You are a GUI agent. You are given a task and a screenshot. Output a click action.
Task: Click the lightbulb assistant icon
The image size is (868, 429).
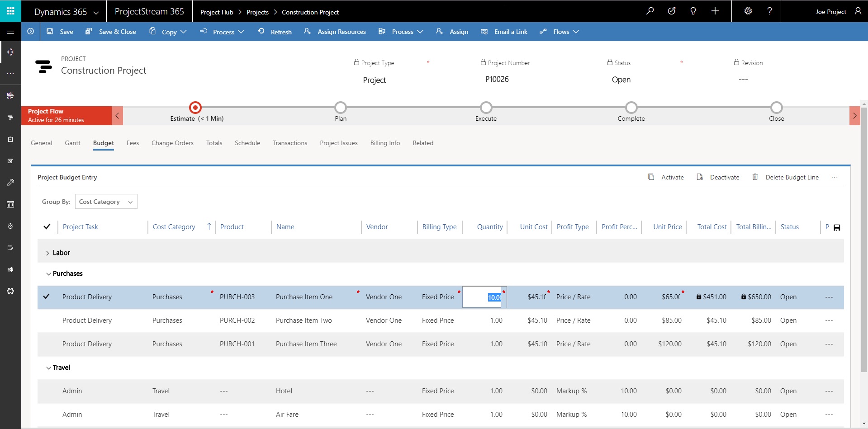pos(693,11)
